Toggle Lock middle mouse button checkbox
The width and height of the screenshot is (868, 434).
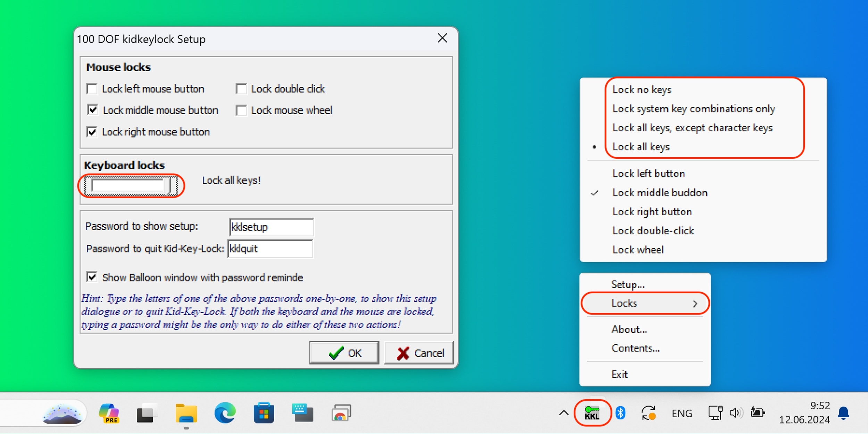point(93,110)
